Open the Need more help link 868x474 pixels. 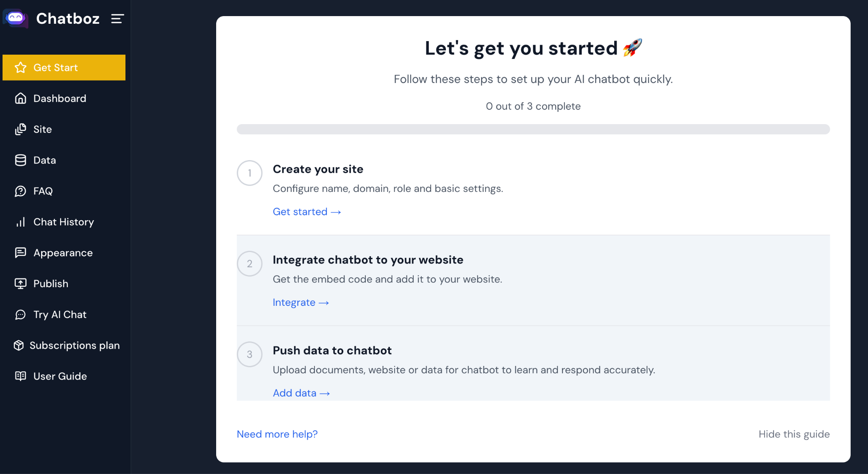pos(277,434)
